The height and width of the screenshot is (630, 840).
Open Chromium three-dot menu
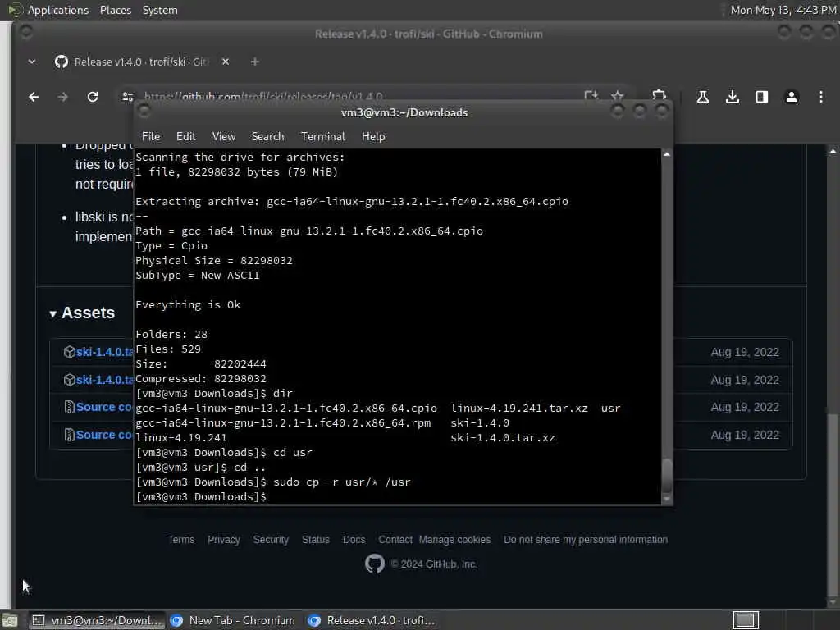(x=820, y=97)
